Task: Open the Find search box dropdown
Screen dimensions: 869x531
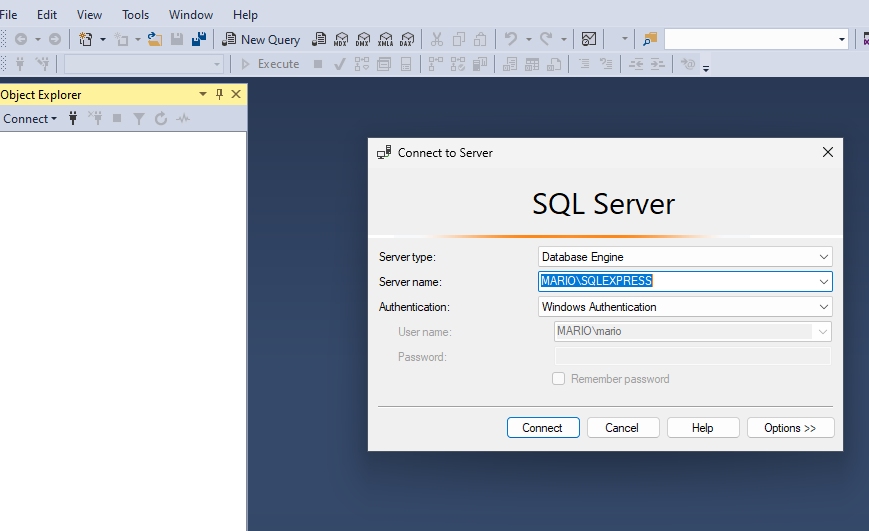Action: (x=841, y=39)
